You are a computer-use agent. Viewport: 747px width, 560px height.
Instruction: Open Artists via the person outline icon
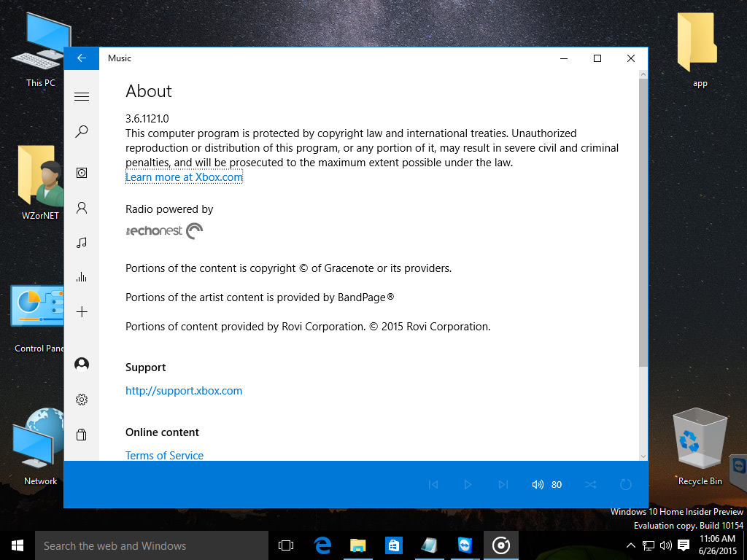pos(82,208)
